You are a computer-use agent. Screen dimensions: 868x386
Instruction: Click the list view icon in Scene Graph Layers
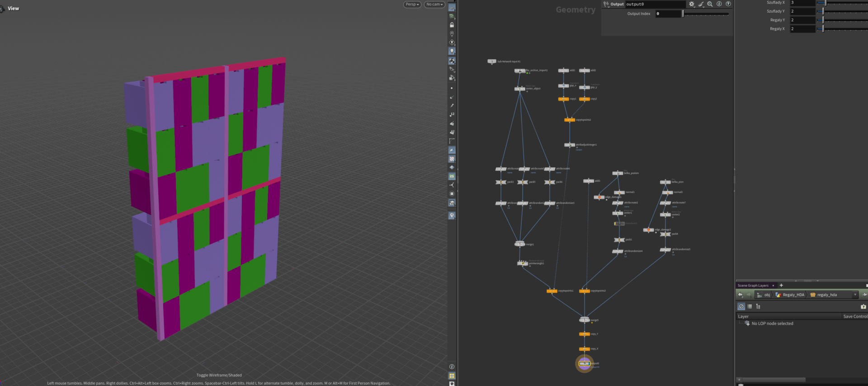750,306
